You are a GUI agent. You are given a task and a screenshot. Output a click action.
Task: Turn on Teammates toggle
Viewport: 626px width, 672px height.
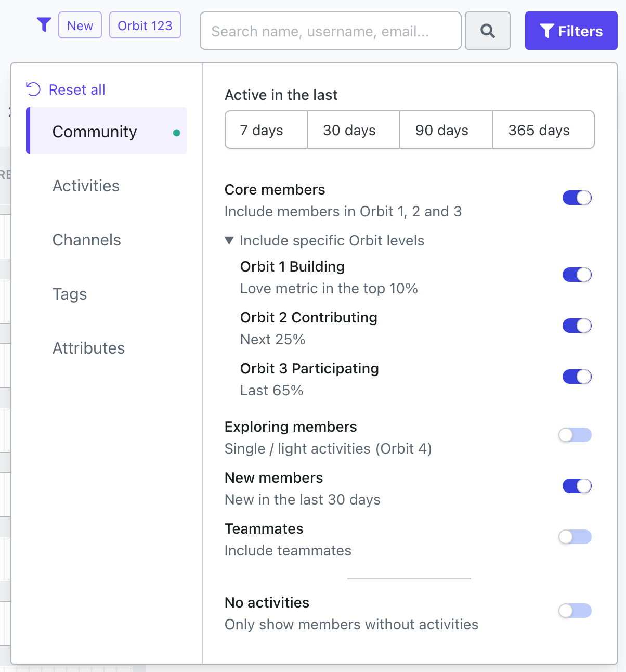575,537
